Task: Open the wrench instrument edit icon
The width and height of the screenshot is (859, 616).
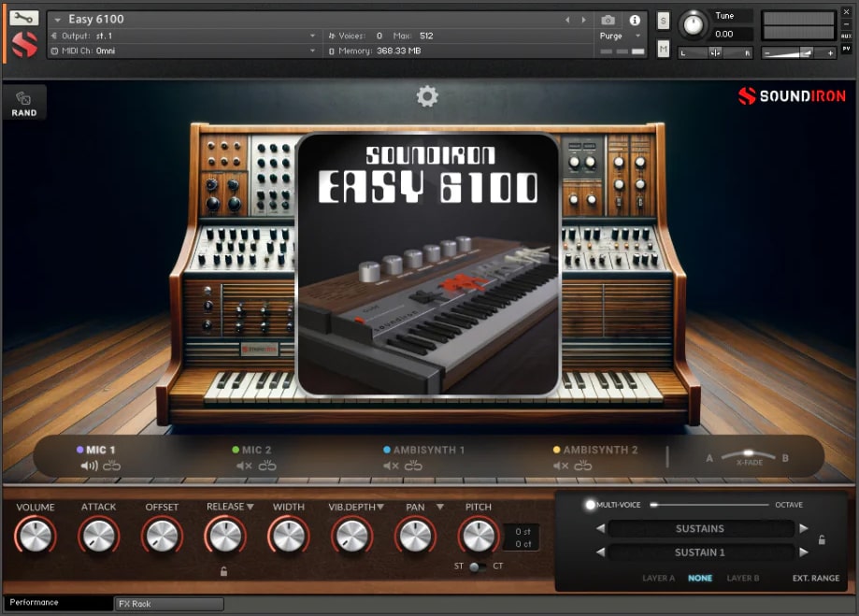Action: click(x=23, y=18)
